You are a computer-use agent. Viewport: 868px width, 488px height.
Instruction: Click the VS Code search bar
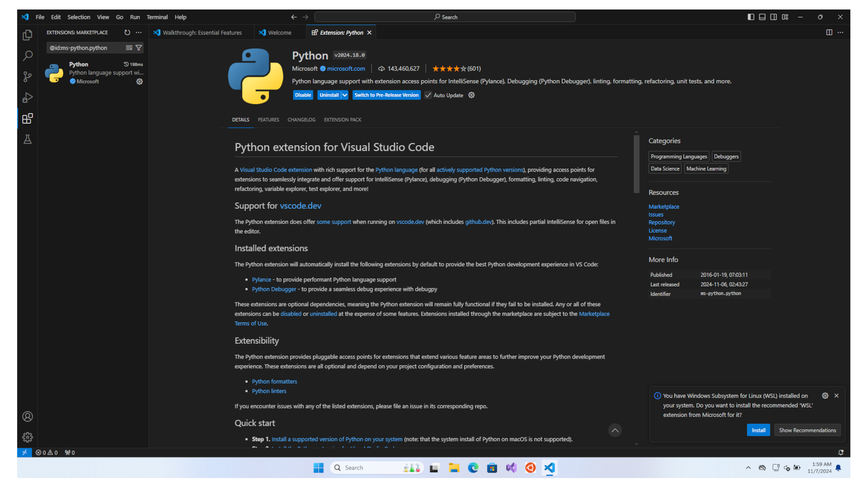click(x=444, y=17)
